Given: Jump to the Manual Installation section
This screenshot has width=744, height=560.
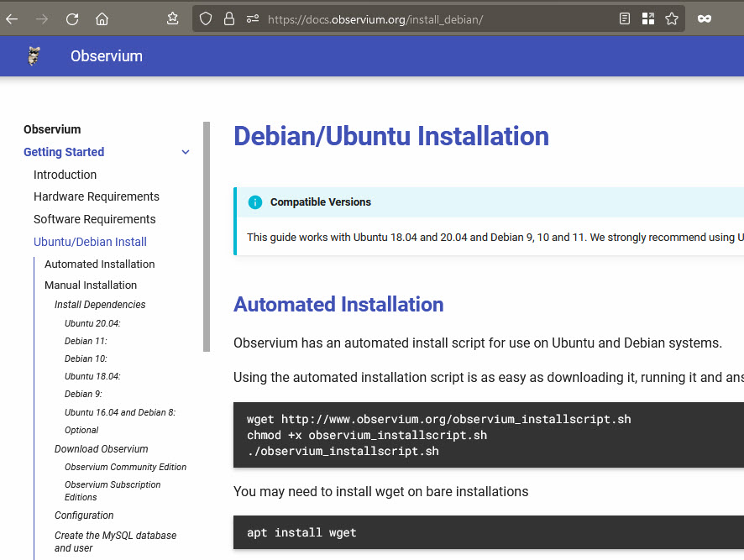Looking at the screenshot, I should 91,285.
